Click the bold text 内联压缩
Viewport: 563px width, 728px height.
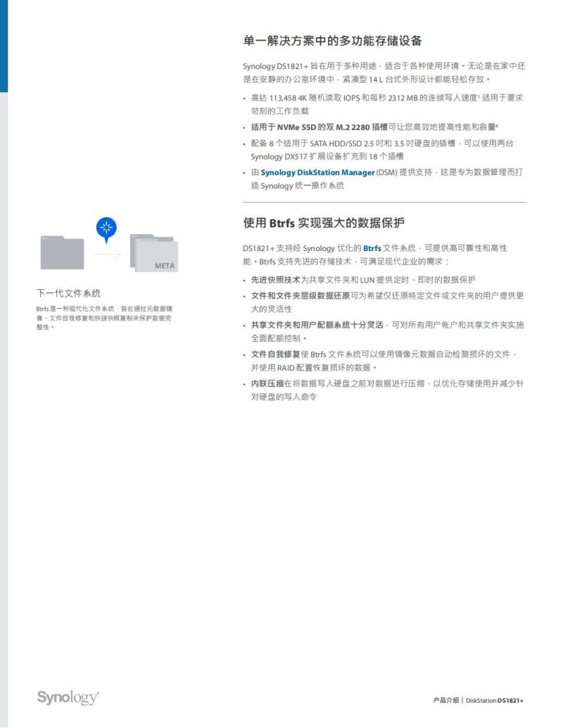[267, 383]
